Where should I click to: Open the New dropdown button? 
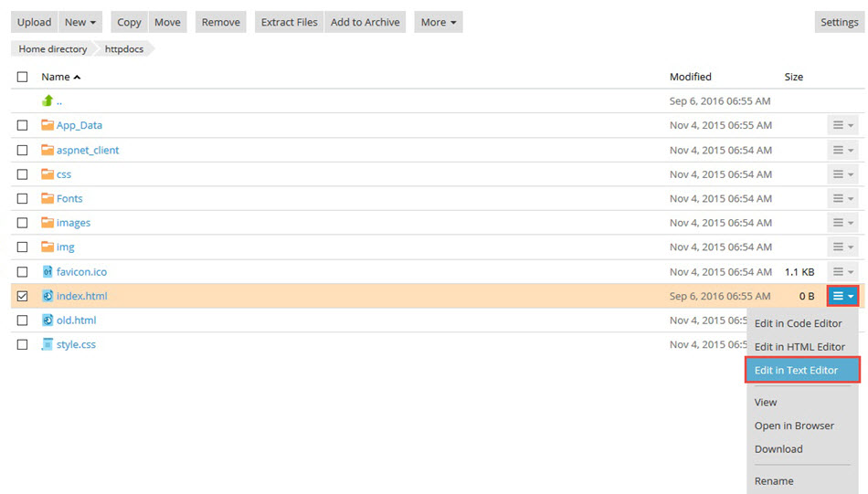click(x=81, y=22)
